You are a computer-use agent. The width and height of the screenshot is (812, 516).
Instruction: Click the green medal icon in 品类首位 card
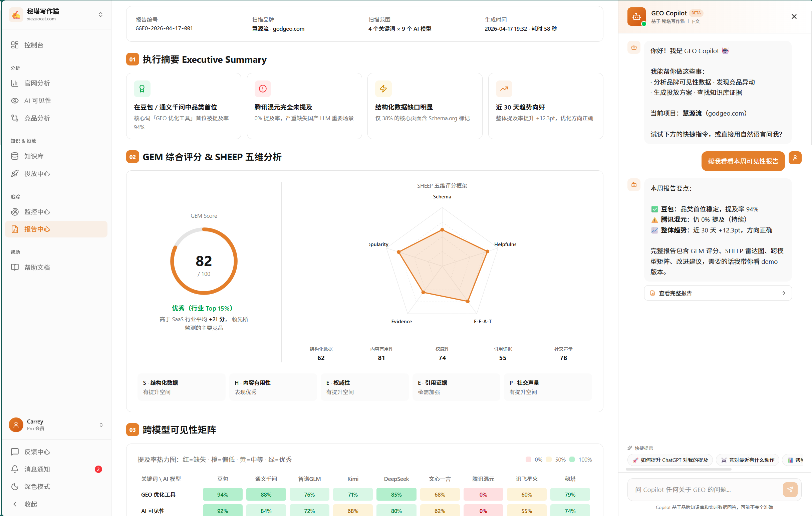coord(142,89)
